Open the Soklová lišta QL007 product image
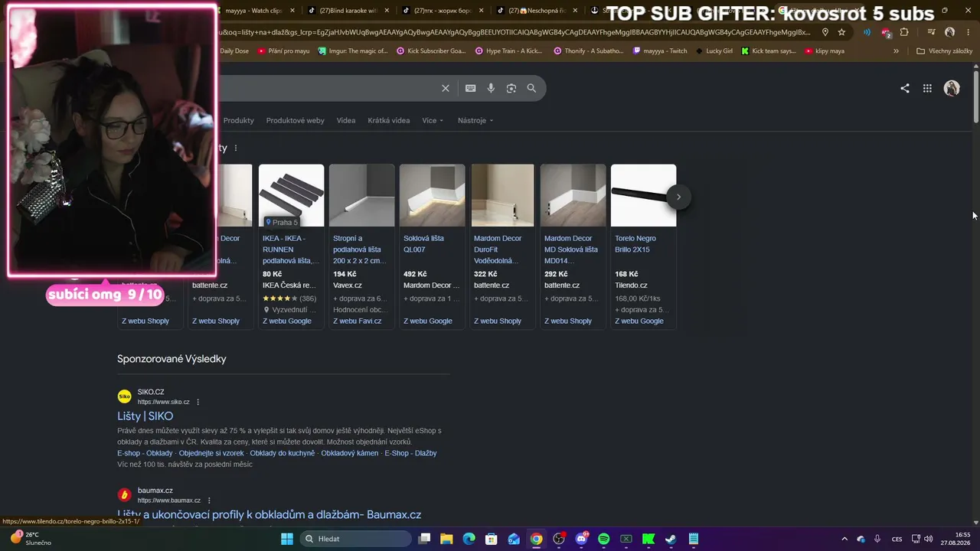Screen dimensions: 980x551 click(432, 196)
